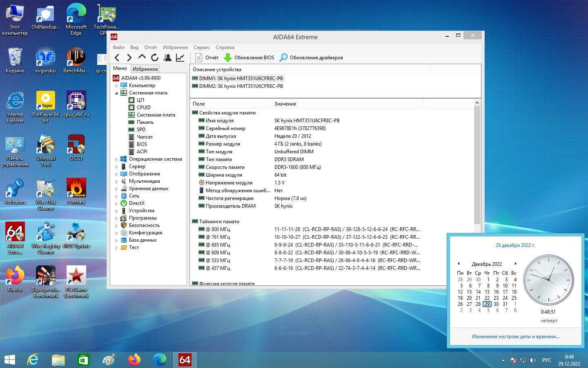The height and width of the screenshot is (368, 588).
Task: Go to next month in calendar
Action: (x=516, y=264)
